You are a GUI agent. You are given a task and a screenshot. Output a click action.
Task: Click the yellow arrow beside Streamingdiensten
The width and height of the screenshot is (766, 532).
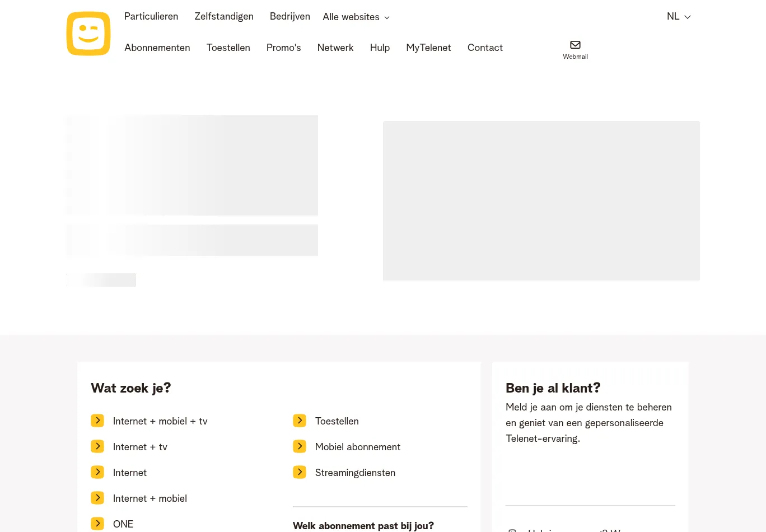(300, 472)
